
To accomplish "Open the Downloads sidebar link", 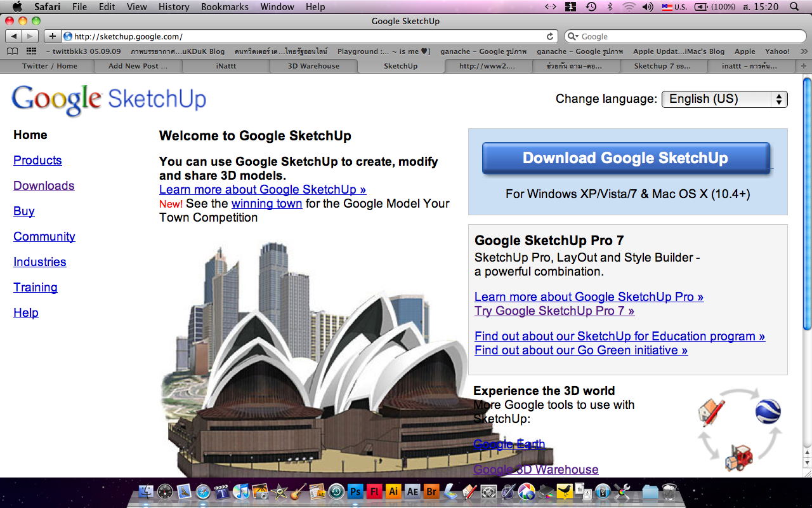I will 44,186.
